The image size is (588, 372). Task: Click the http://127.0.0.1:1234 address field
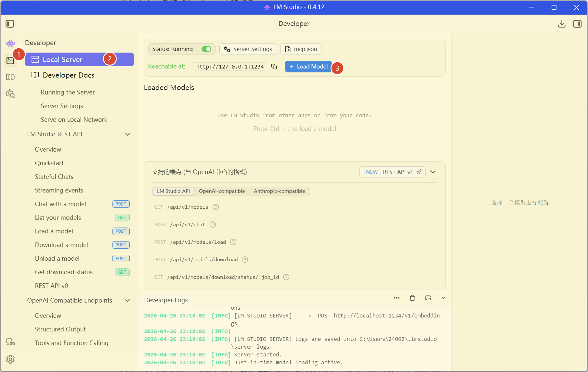pyautogui.click(x=230, y=67)
